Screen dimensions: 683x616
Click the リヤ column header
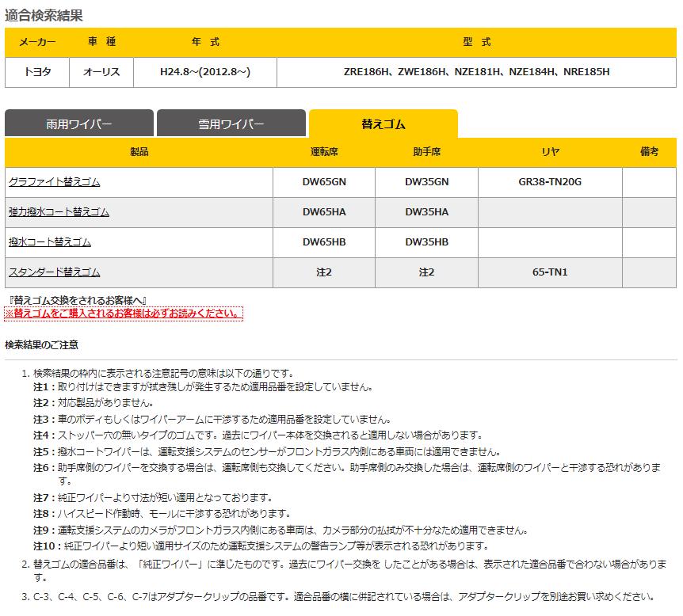click(x=550, y=151)
